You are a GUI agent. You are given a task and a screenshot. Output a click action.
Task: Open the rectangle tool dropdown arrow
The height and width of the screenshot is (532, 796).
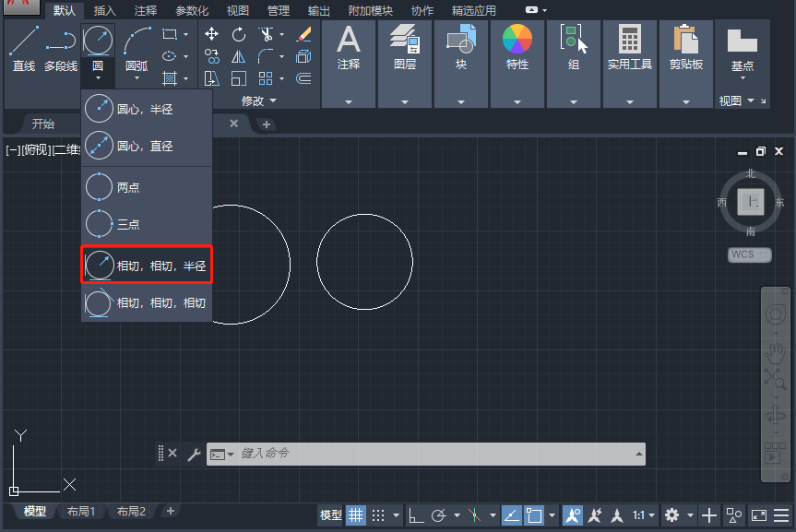[x=185, y=34]
